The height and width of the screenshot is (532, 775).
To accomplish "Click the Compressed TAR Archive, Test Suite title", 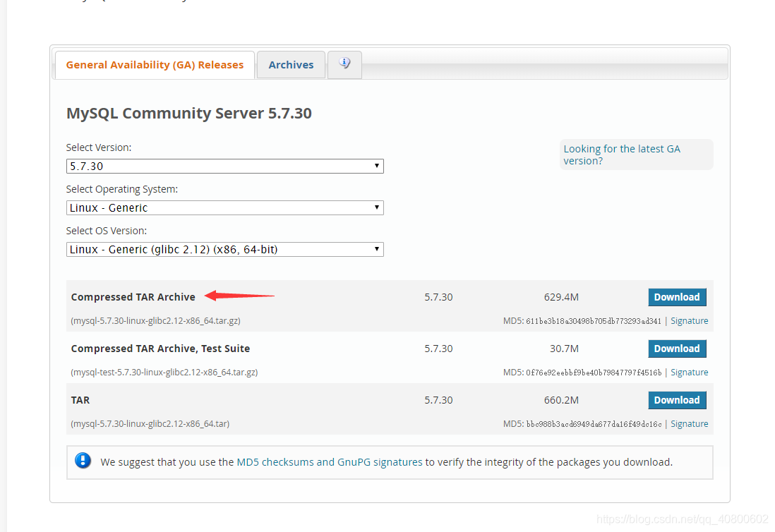I will [x=160, y=349].
